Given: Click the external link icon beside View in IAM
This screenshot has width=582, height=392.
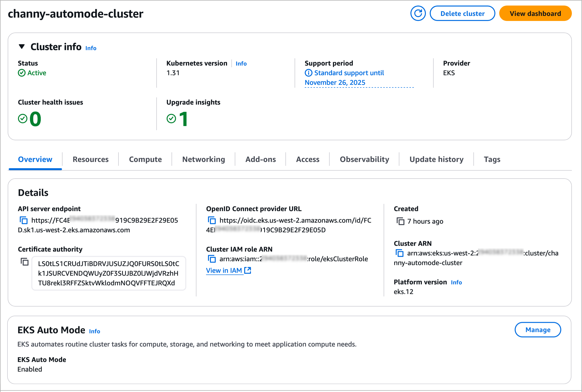Looking at the screenshot, I should pos(248,270).
